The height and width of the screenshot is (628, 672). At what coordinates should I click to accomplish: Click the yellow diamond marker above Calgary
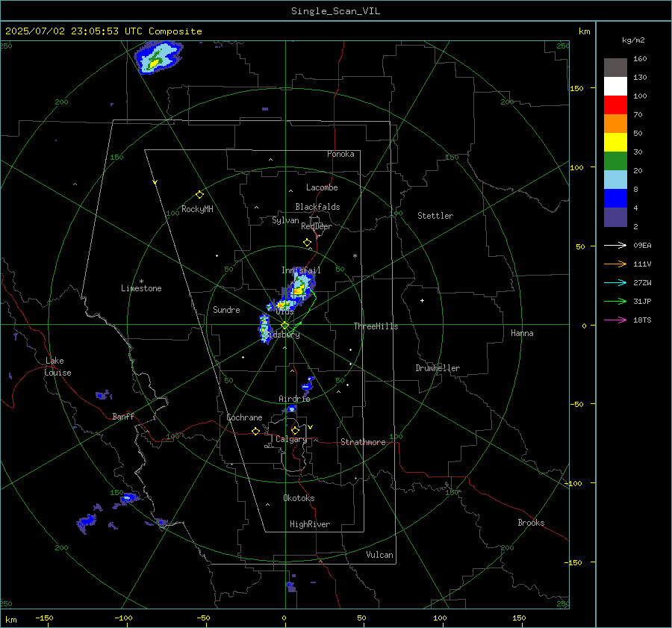(x=295, y=430)
